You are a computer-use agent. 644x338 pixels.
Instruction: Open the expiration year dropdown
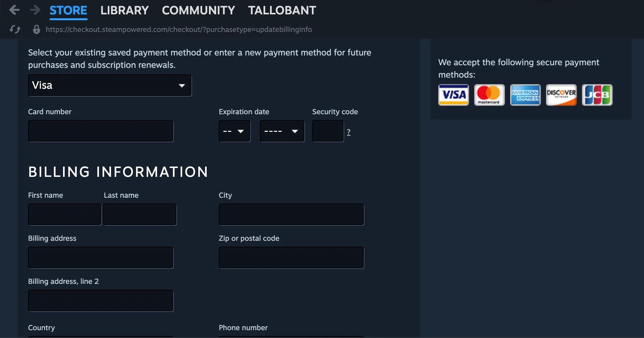[x=282, y=131]
